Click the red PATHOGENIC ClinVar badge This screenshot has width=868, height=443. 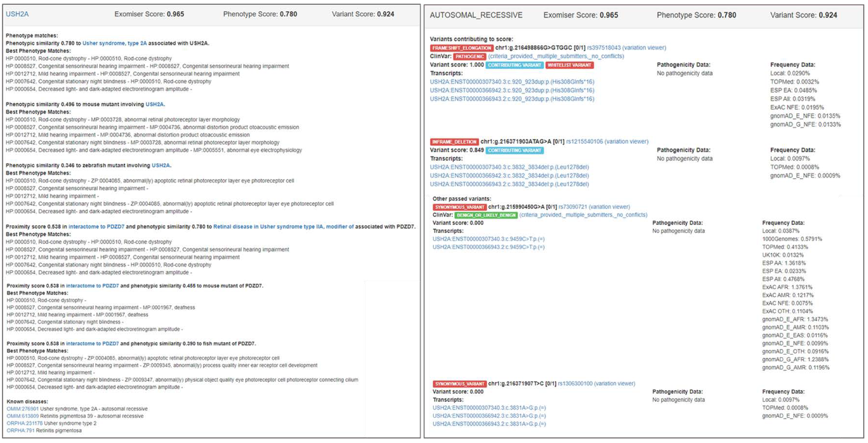point(469,56)
